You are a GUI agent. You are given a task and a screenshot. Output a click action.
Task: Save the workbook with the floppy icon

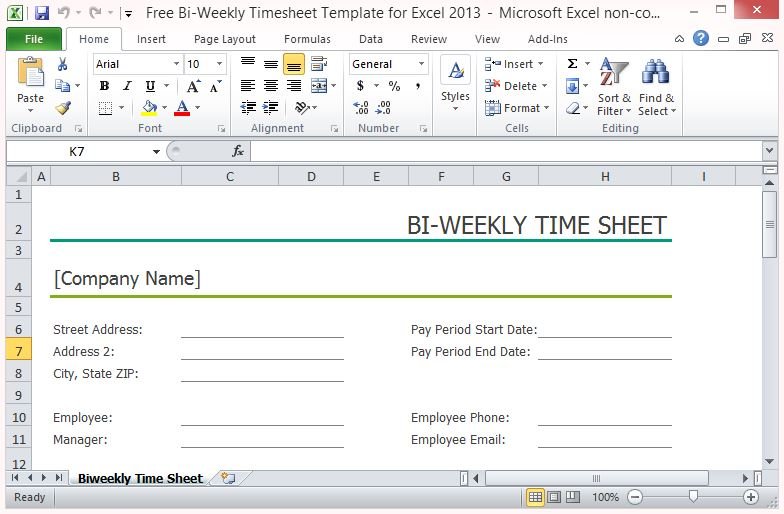(42, 12)
